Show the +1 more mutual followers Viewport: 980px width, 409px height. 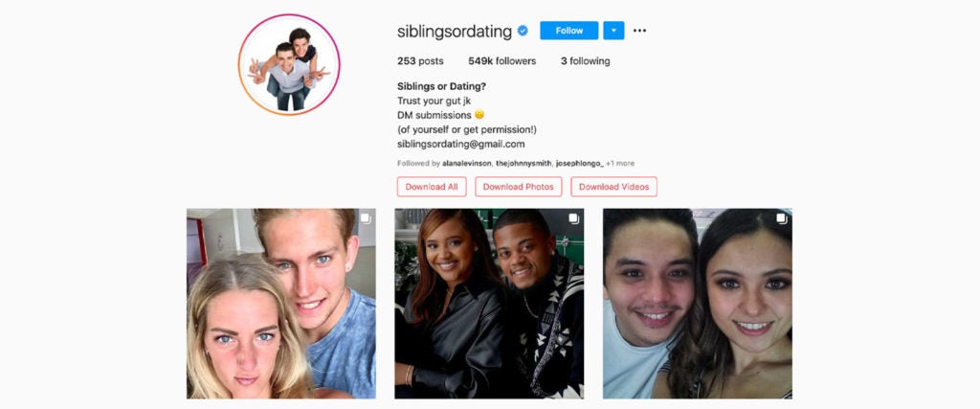pos(620,163)
